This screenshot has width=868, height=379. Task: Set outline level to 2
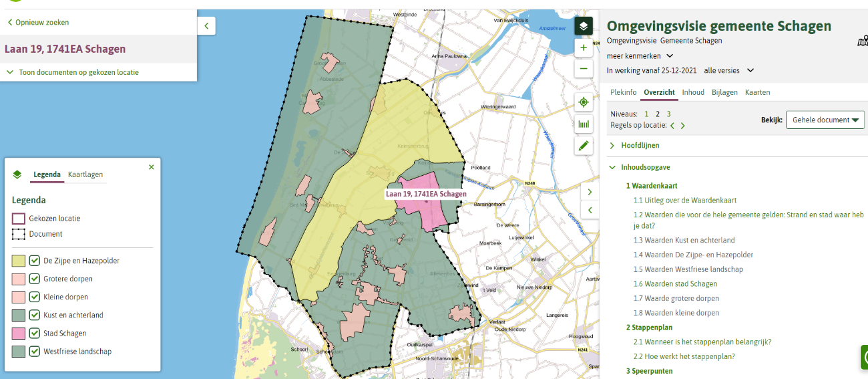658,114
